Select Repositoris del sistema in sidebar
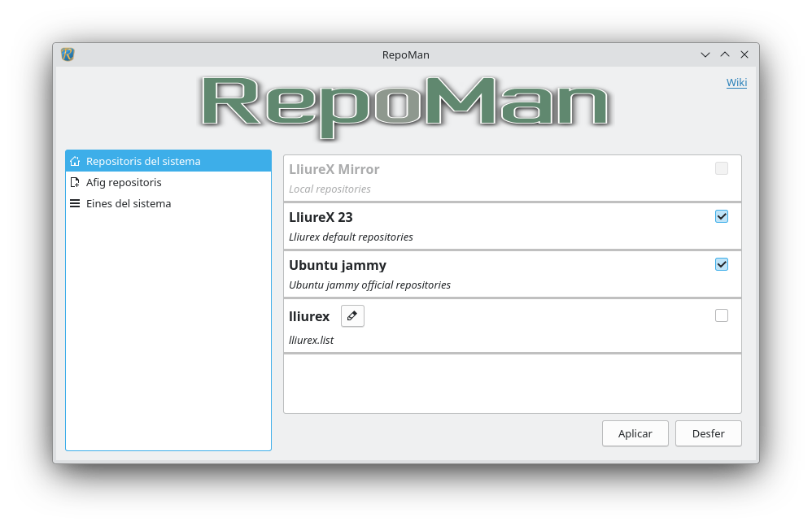This screenshot has height=526, width=812. click(x=168, y=161)
